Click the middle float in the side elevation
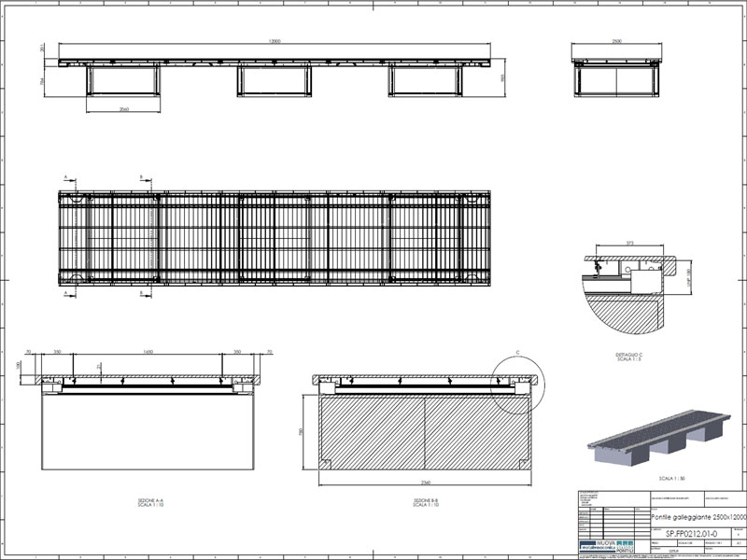 pyautogui.click(x=274, y=81)
